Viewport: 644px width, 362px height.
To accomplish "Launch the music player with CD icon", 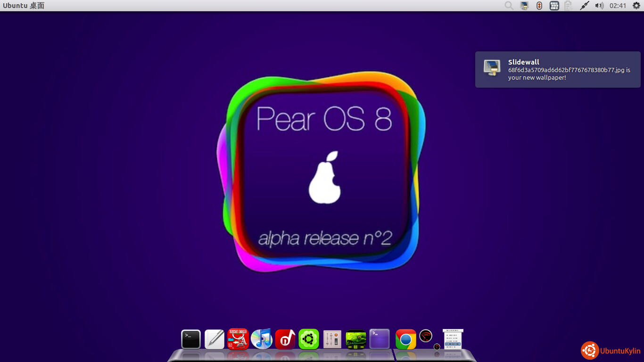I will (x=262, y=339).
